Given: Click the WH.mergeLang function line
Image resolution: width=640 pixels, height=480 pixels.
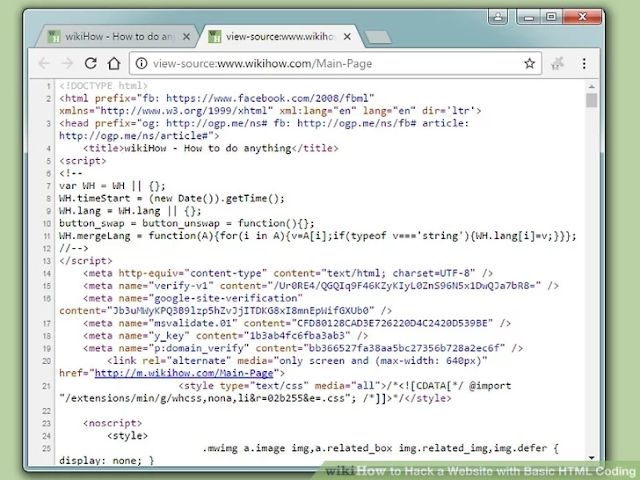Looking at the screenshot, I should tap(318, 236).
